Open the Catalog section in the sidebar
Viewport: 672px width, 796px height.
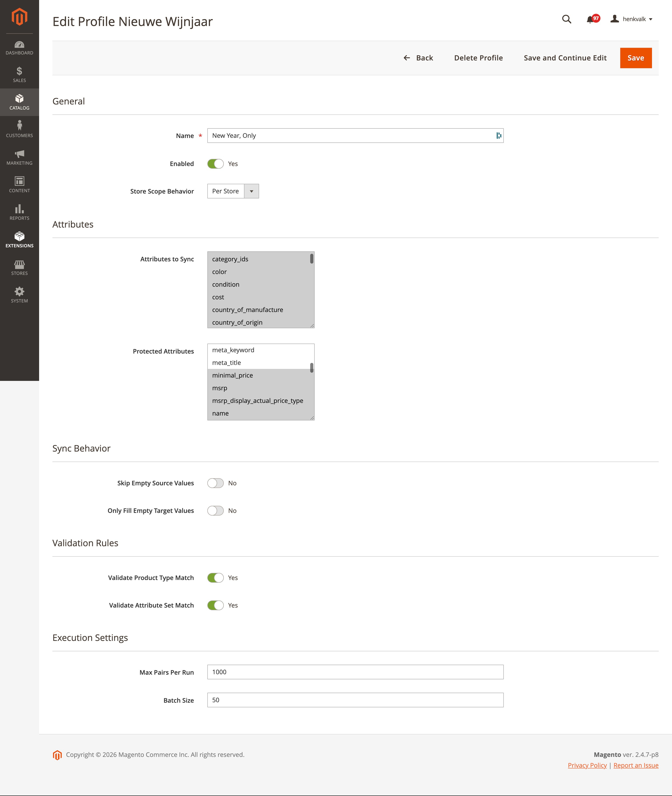(x=19, y=102)
